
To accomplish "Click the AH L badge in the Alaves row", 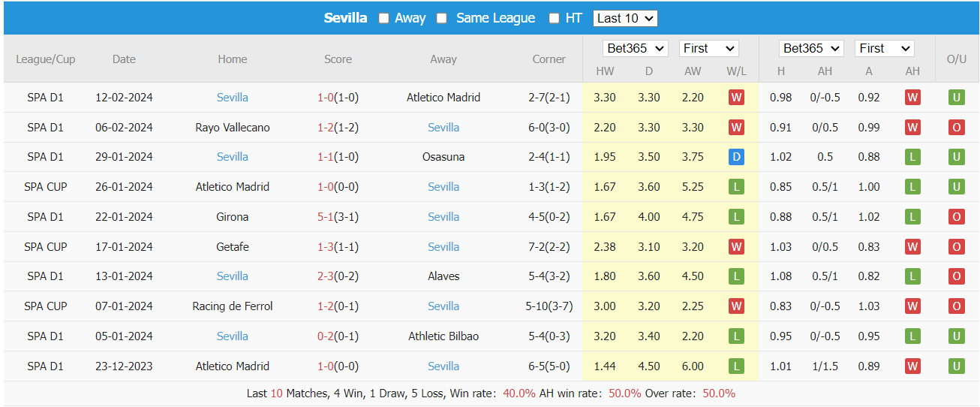I will click(x=912, y=276).
